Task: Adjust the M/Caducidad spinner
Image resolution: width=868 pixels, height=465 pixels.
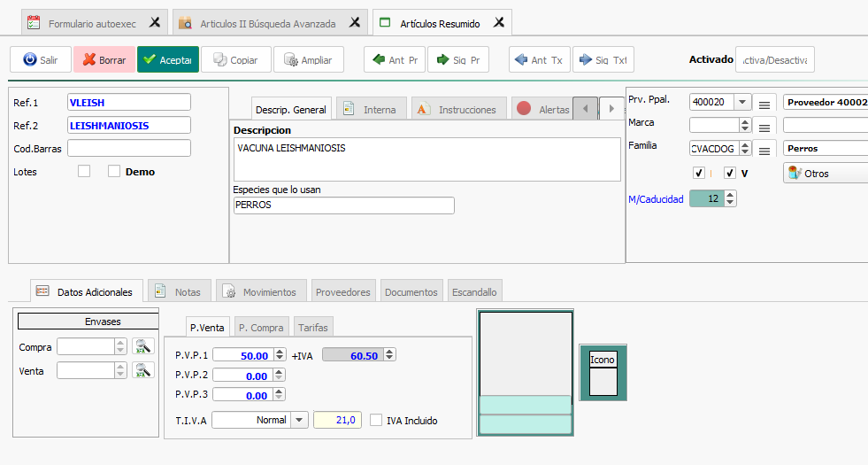Action: coord(730,198)
